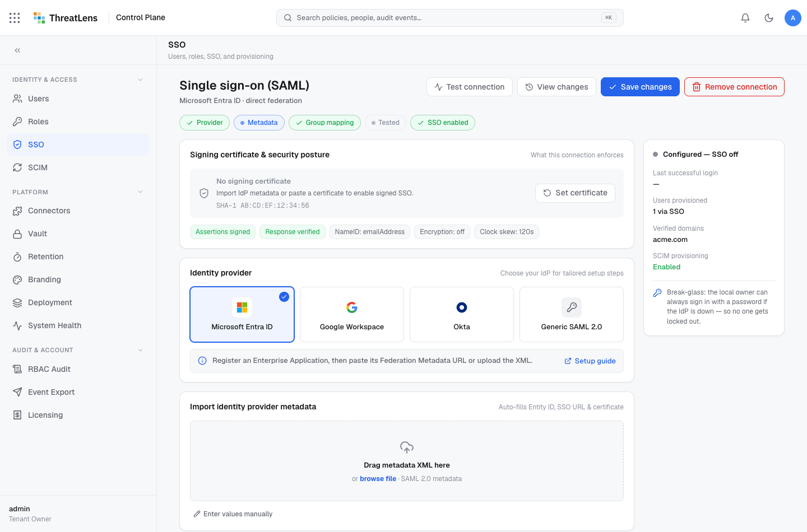Open Retention settings
Viewport: 807px width, 532px height.
[x=78, y=256]
